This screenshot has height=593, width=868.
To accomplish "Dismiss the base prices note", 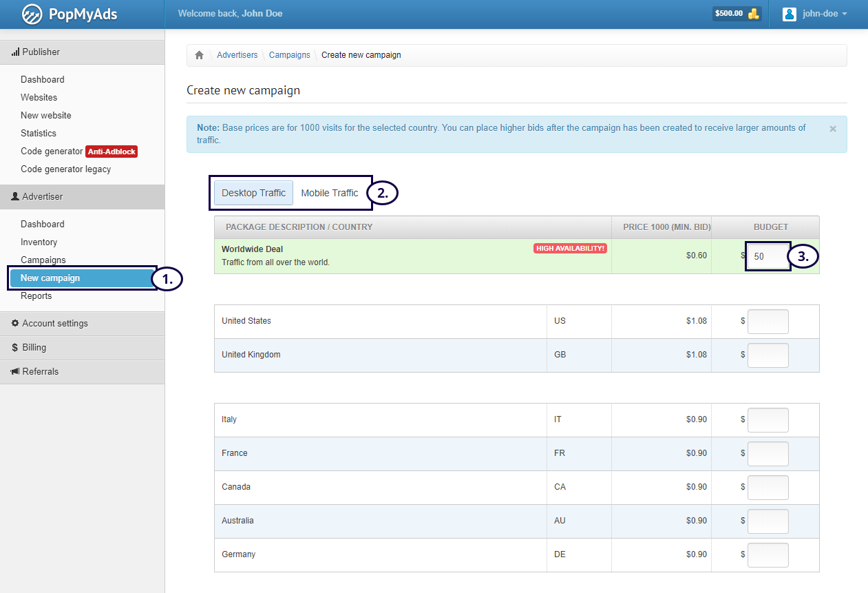I will [833, 129].
